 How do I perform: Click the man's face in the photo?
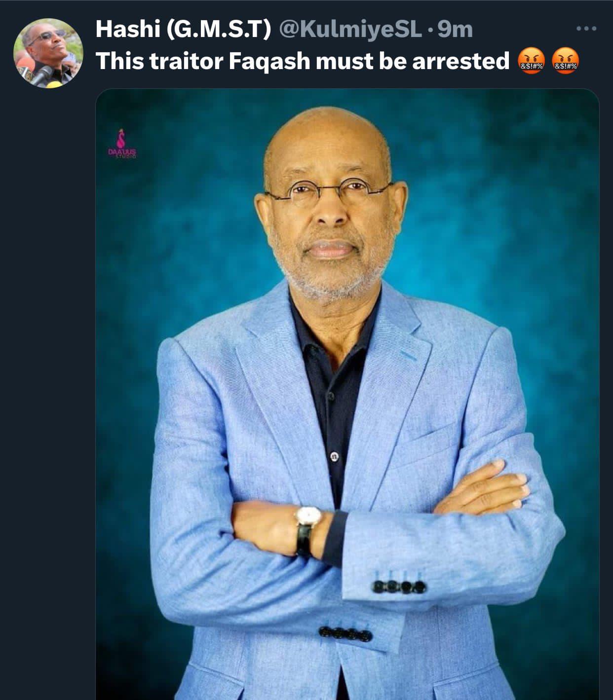click(329, 207)
